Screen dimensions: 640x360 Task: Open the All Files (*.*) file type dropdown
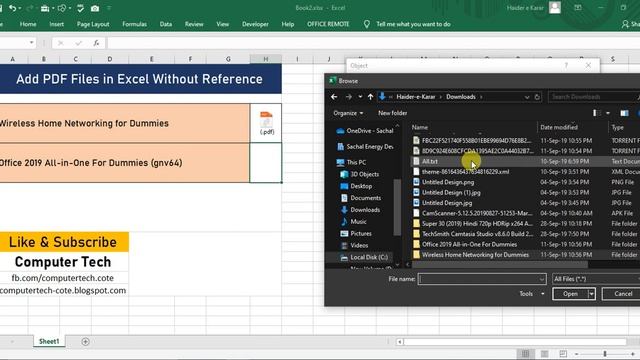[x=596, y=279]
